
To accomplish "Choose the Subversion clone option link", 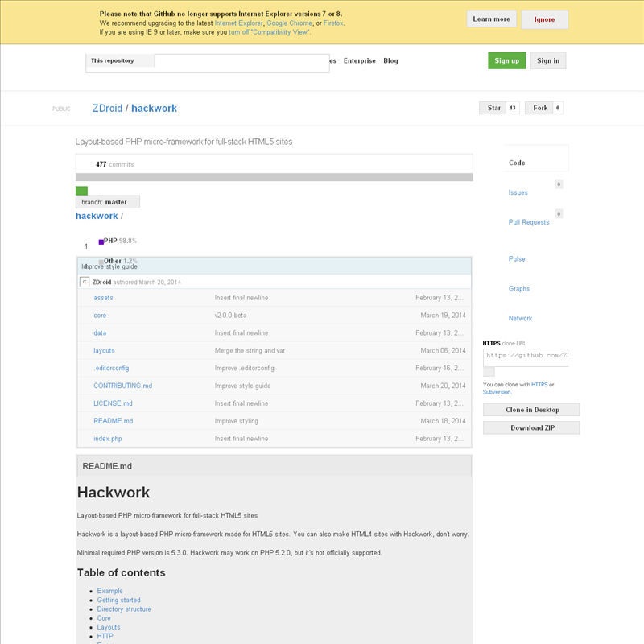I will pos(497,392).
